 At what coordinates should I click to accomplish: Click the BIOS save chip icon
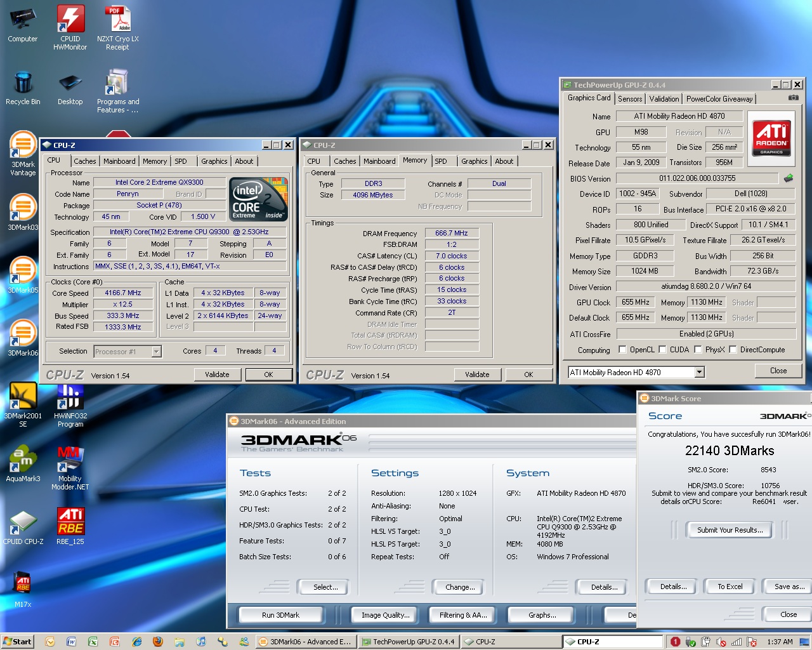tap(789, 178)
